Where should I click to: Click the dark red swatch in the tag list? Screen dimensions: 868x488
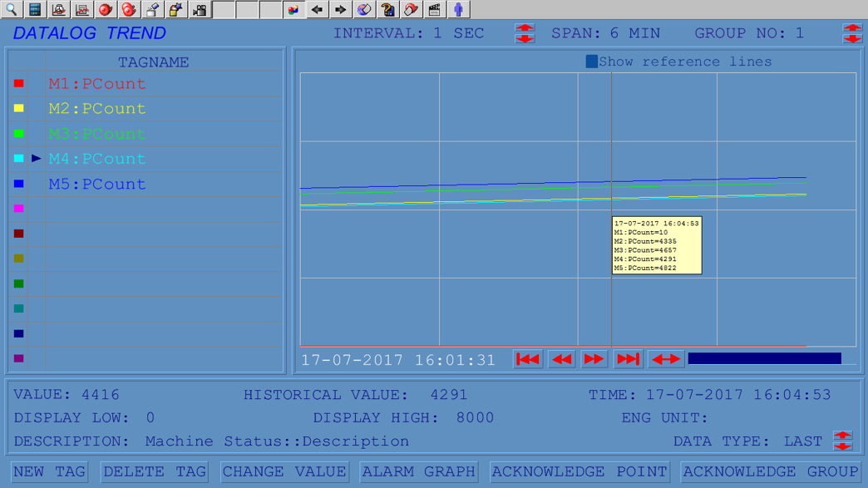point(19,234)
